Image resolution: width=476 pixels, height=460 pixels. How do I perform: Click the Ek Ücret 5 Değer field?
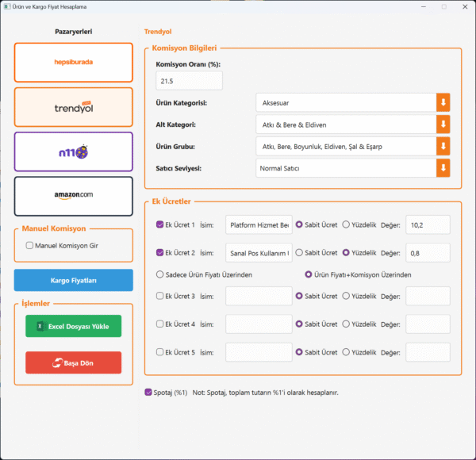pyautogui.click(x=428, y=352)
